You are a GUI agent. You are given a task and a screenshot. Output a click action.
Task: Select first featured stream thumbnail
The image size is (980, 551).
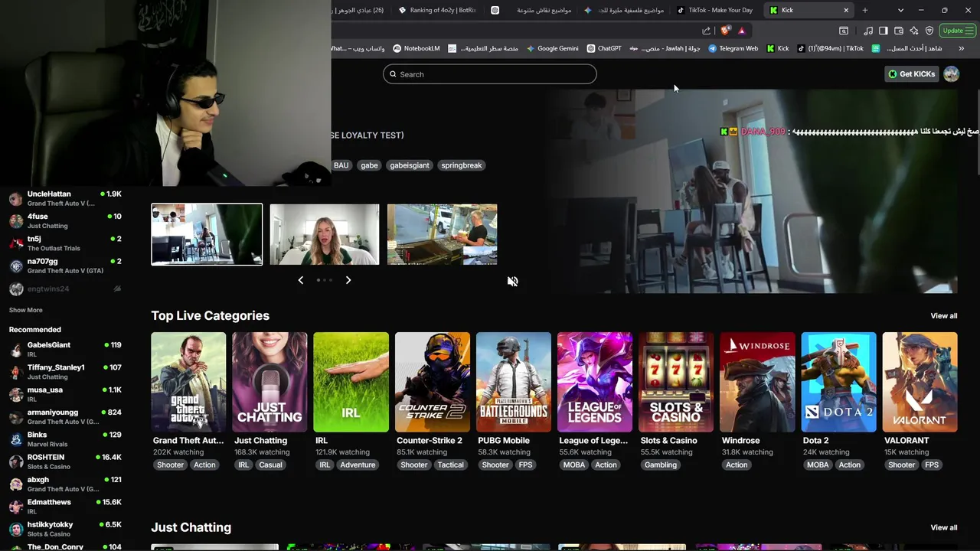pyautogui.click(x=207, y=234)
